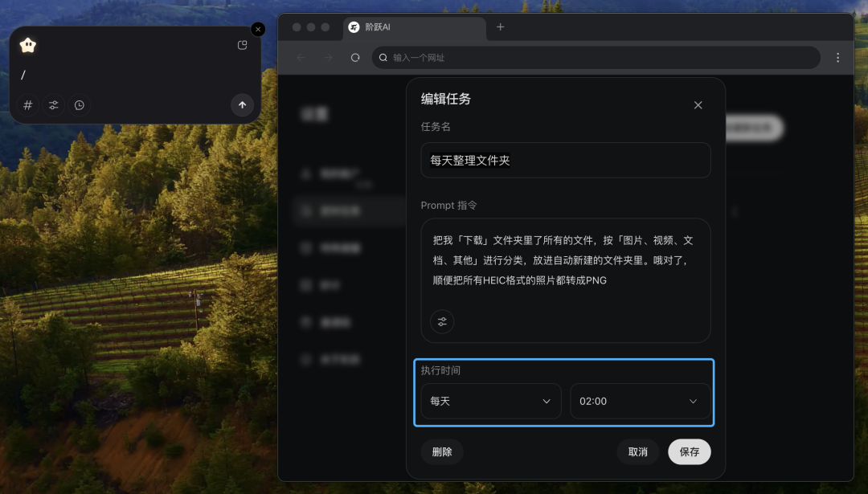
Task: Open the 每天 frequency dropdown
Action: pos(491,401)
